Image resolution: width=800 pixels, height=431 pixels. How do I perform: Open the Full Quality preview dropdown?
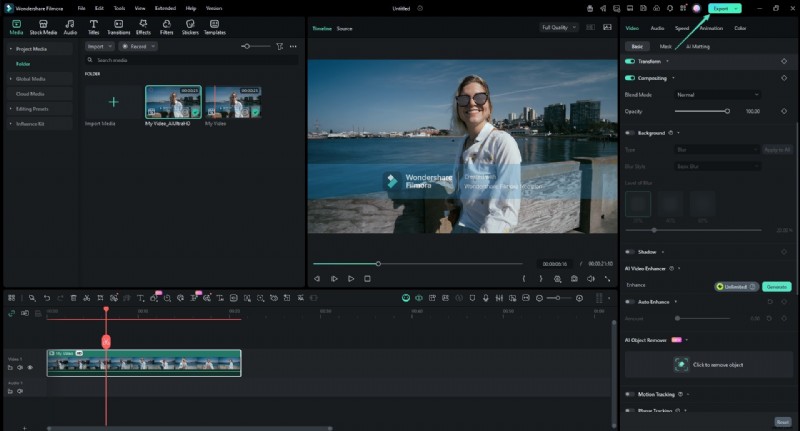(x=560, y=28)
